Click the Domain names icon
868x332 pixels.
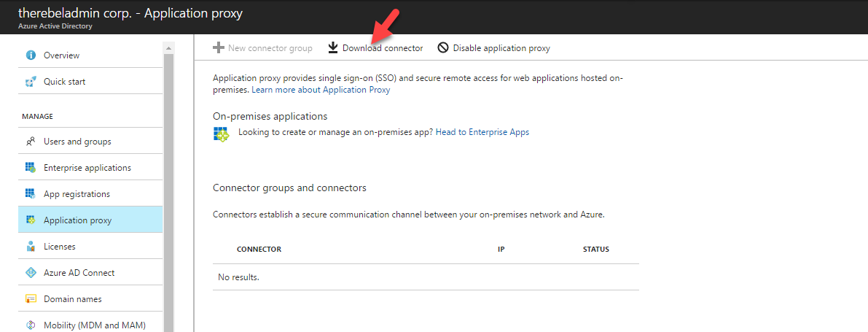(x=31, y=298)
